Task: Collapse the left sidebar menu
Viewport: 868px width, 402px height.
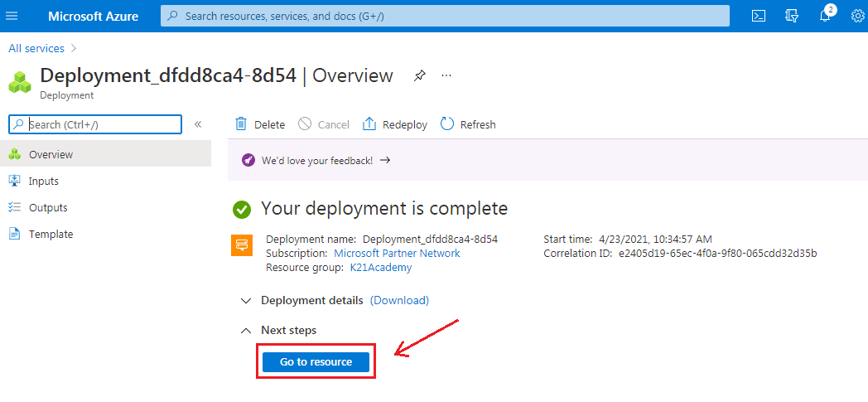Action: click(198, 124)
